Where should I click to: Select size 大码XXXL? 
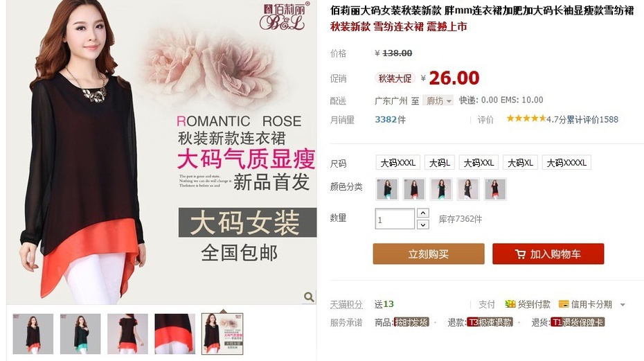(x=398, y=163)
